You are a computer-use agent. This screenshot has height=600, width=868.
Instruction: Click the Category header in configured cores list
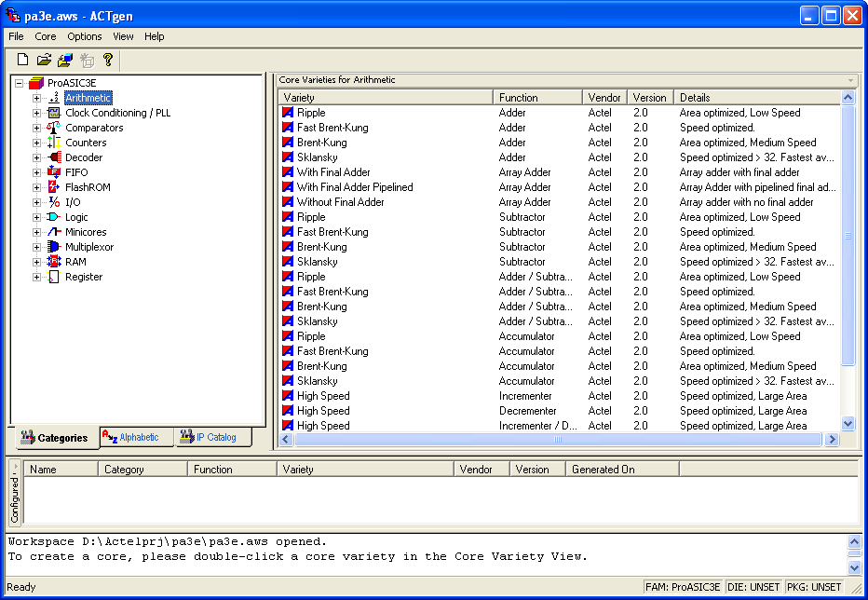click(x=142, y=470)
